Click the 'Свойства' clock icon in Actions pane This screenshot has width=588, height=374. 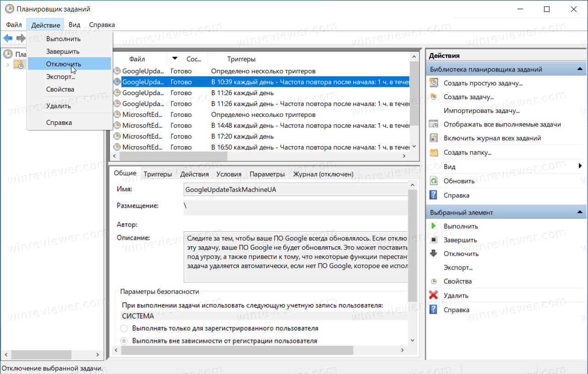click(434, 281)
